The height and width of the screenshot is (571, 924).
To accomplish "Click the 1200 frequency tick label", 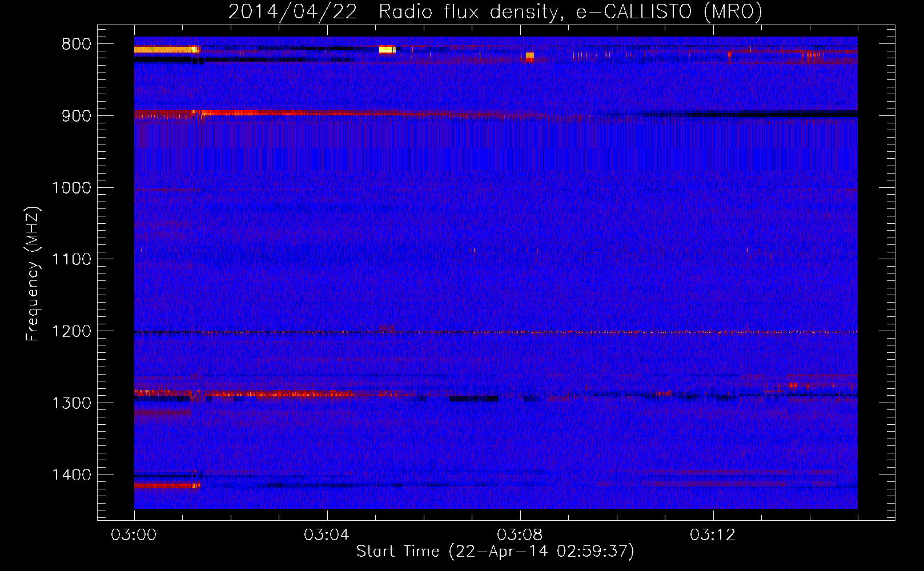I will tap(72, 332).
